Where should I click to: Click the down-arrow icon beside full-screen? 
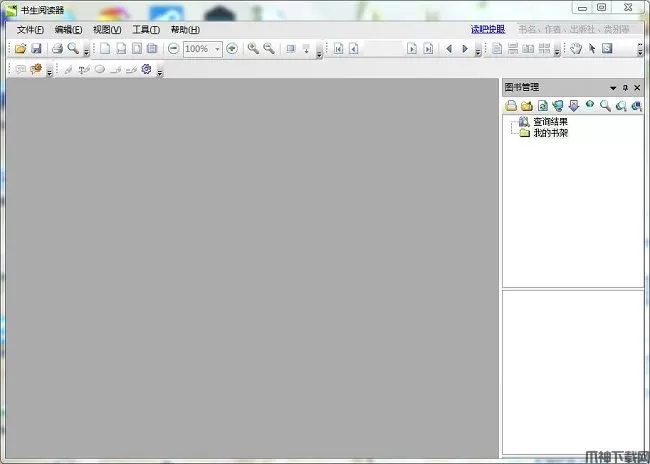pos(306,49)
